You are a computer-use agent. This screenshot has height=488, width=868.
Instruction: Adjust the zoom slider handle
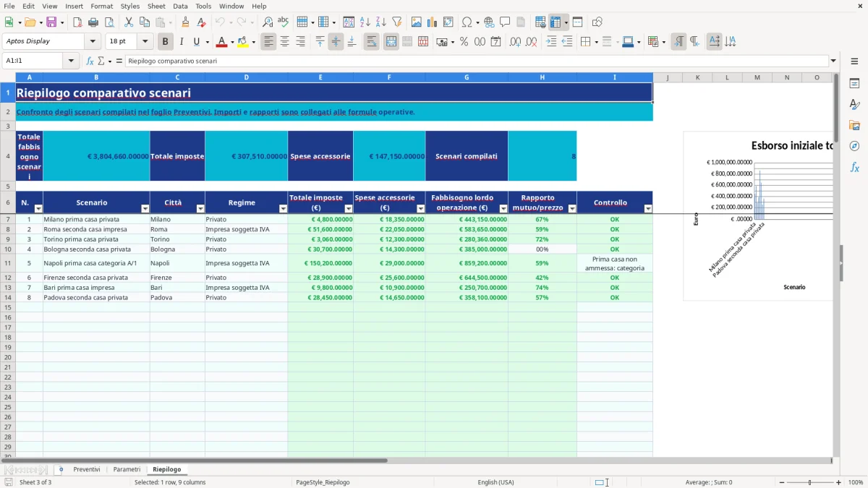810,482
